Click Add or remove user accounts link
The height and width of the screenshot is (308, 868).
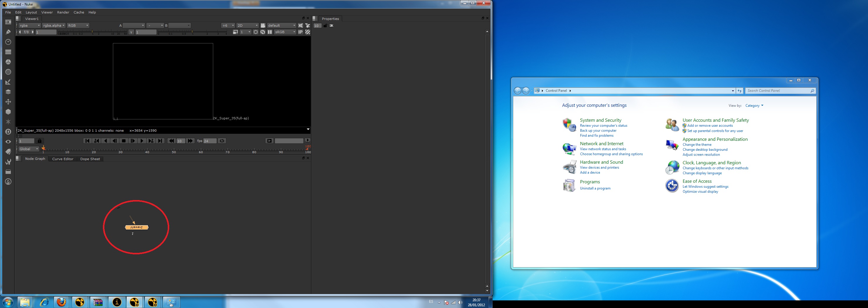pos(710,126)
